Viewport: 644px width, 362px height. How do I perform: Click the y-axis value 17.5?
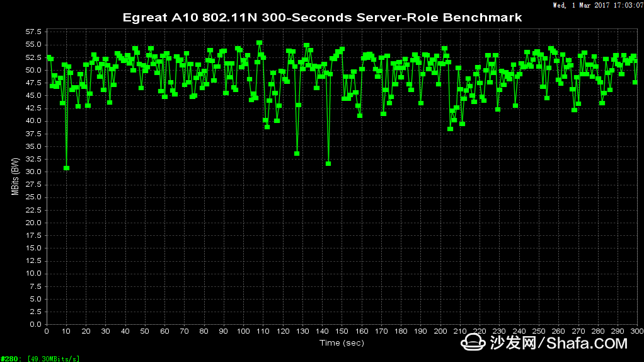(x=33, y=235)
